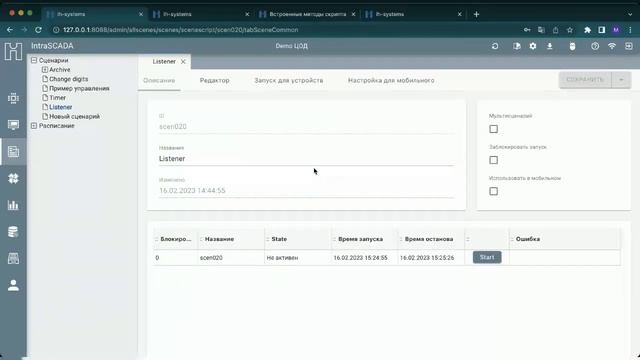Open the Запуск для устройств tab

click(x=289, y=80)
